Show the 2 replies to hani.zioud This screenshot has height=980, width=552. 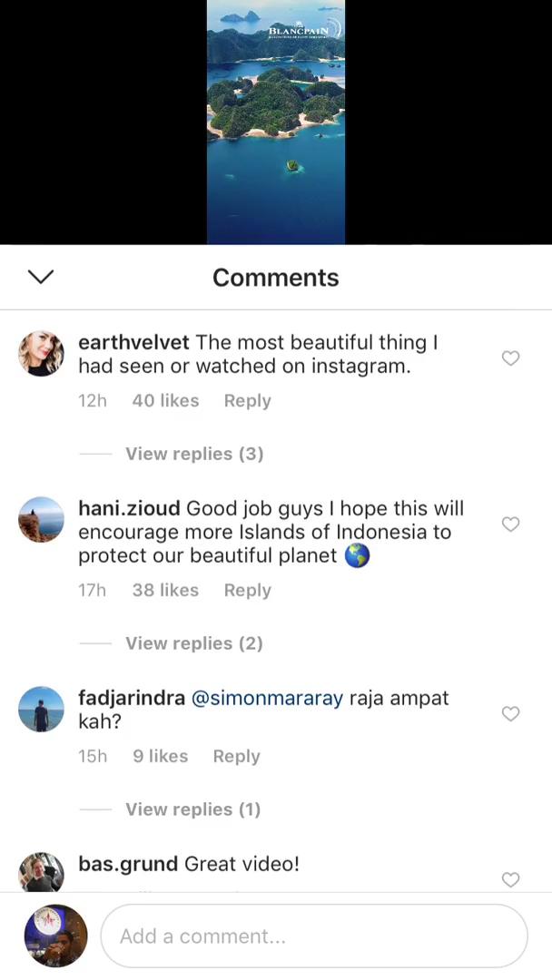point(193,642)
